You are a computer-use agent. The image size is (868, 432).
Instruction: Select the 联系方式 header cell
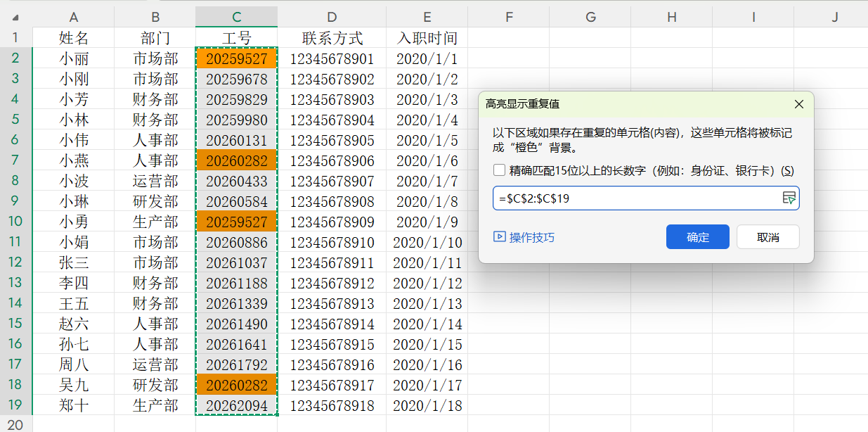(332, 38)
